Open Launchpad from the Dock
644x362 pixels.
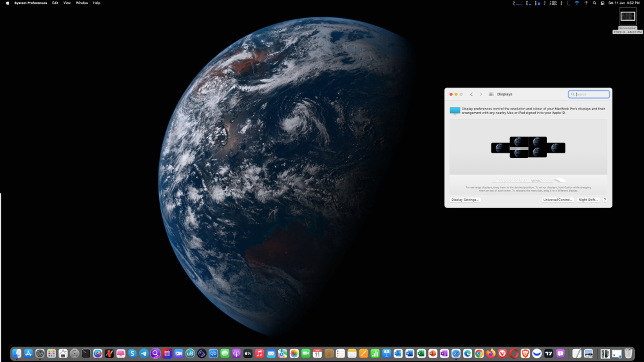(52, 354)
